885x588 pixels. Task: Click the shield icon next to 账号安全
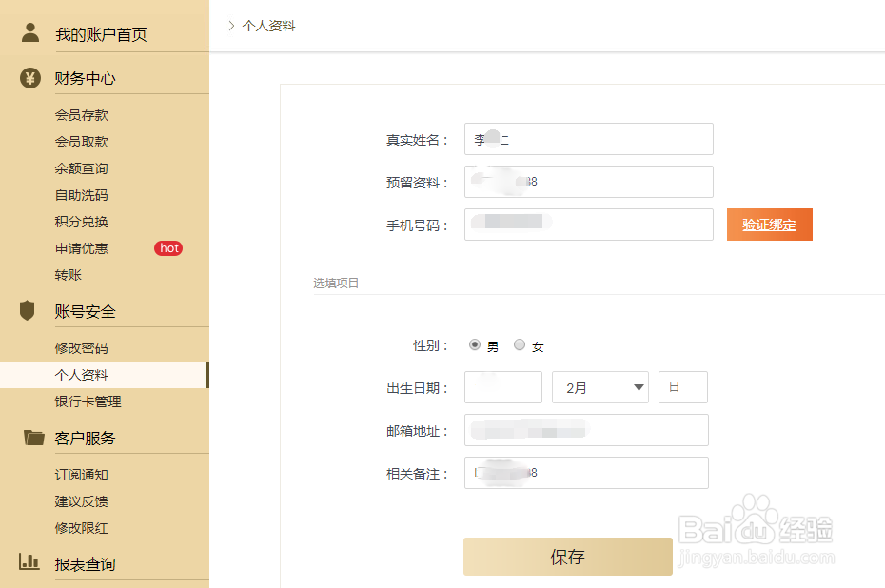[x=29, y=310]
